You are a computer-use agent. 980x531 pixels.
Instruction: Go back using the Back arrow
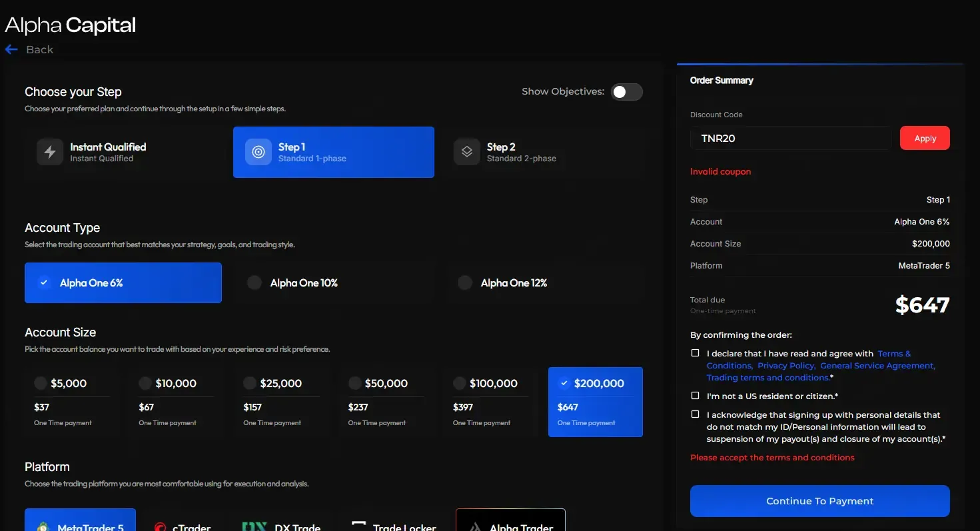tap(29, 49)
